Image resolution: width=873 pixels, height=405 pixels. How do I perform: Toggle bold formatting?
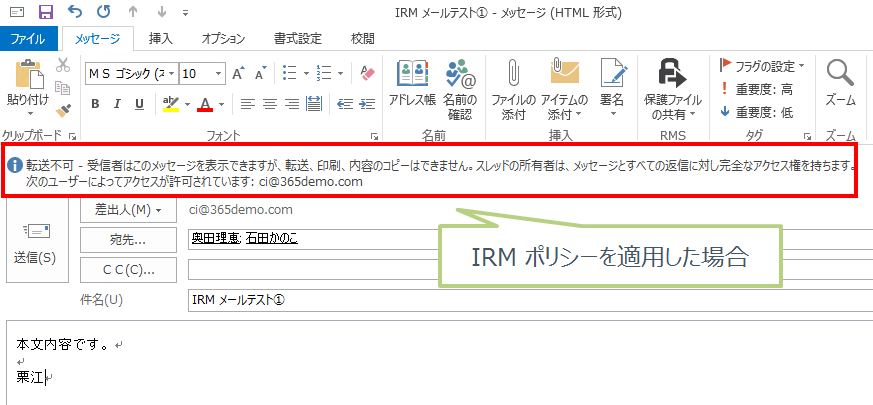(x=96, y=104)
